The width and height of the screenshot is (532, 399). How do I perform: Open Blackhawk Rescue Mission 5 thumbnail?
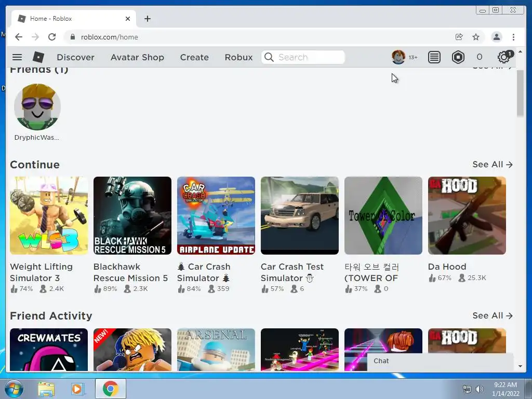pos(132,216)
